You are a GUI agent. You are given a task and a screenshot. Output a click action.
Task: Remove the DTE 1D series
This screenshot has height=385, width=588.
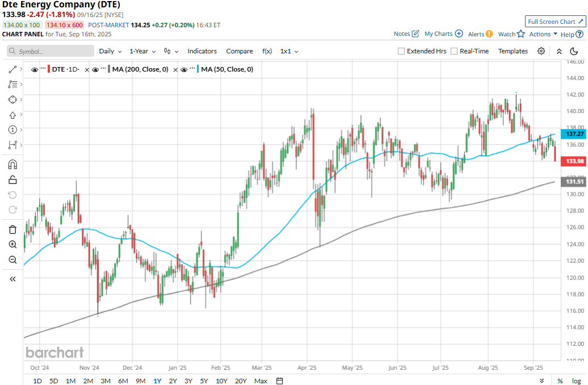click(x=87, y=70)
